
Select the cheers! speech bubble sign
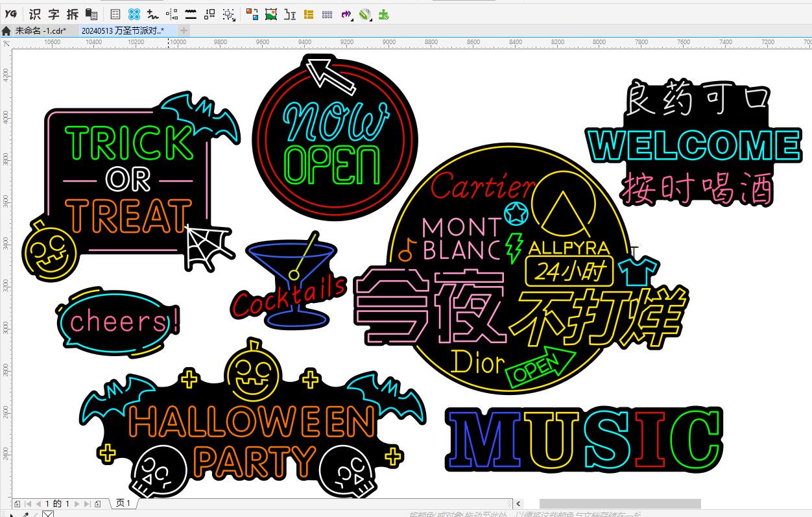point(119,322)
